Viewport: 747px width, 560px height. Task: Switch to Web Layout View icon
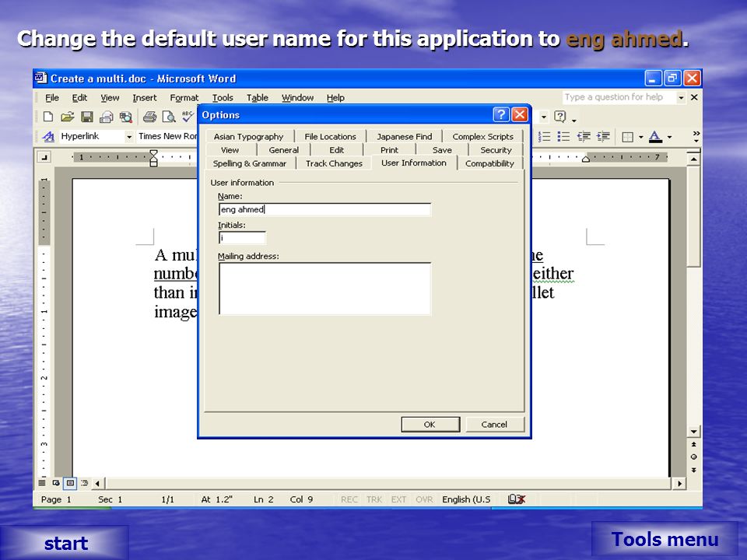pos(56,483)
